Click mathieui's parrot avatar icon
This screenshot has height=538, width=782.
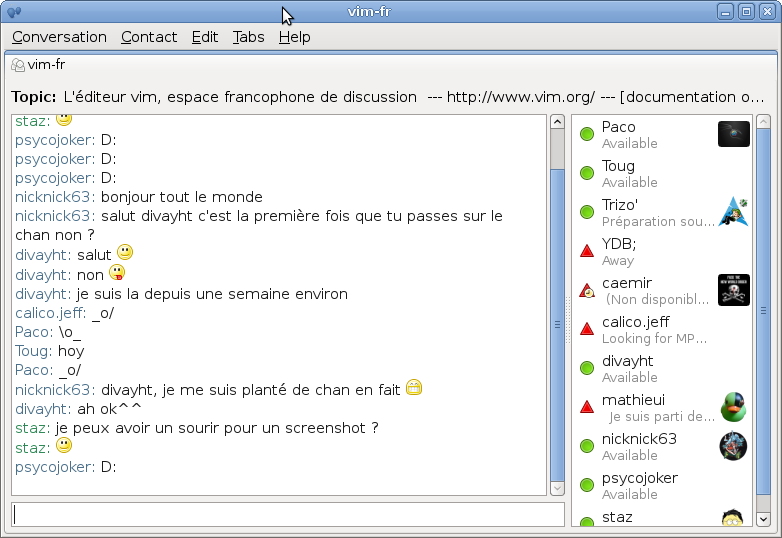pos(733,407)
